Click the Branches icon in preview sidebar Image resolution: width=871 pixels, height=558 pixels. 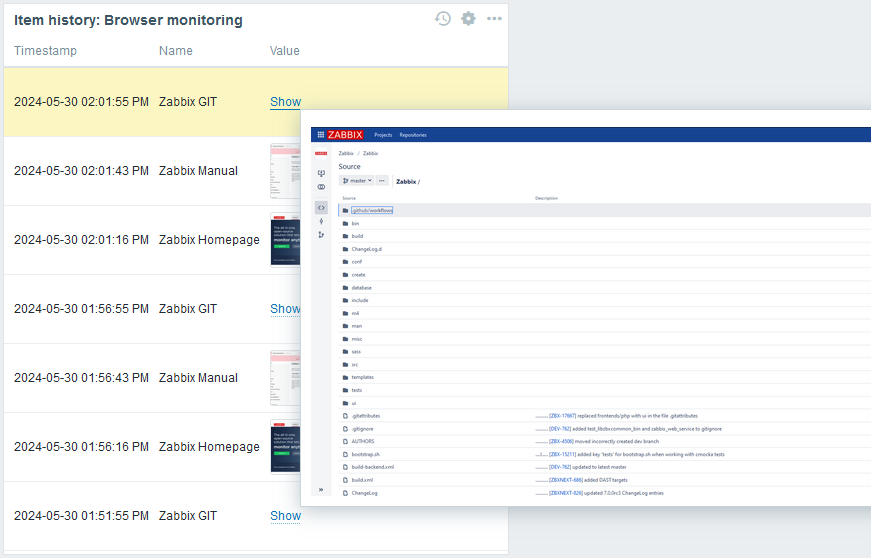pos(321,235)
